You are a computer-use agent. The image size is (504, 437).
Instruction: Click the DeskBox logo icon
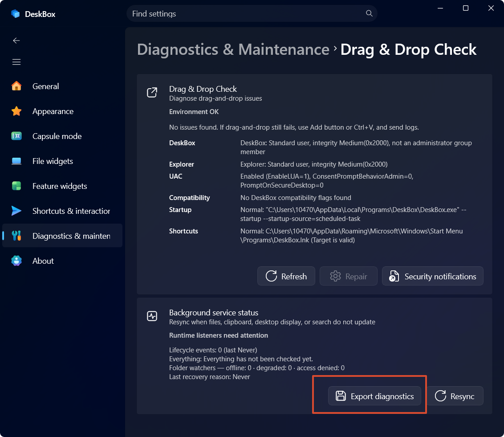point(16,14)
